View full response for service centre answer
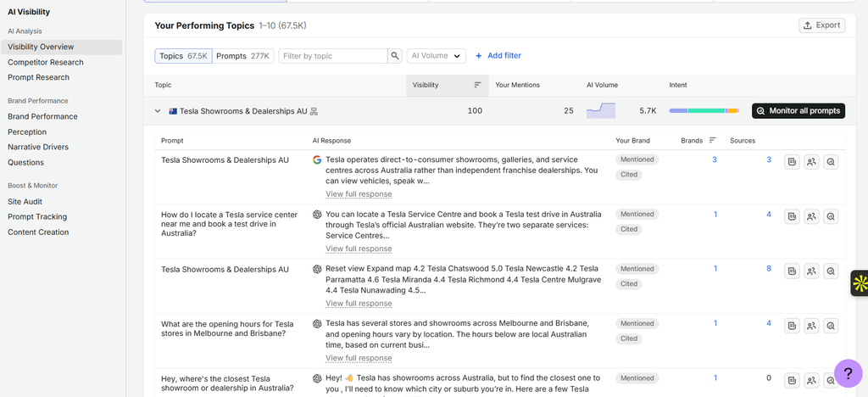Image resolution: width=868 pixels, height=397 pixels. point(359,249)
